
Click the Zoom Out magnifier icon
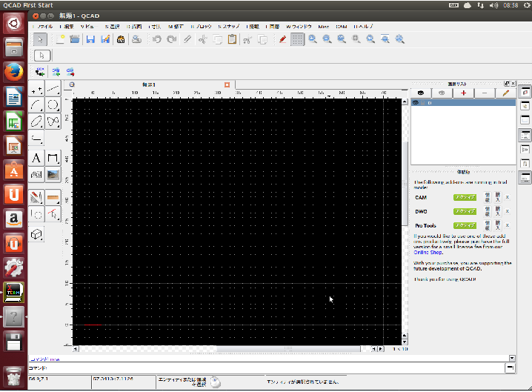point(327,39)
